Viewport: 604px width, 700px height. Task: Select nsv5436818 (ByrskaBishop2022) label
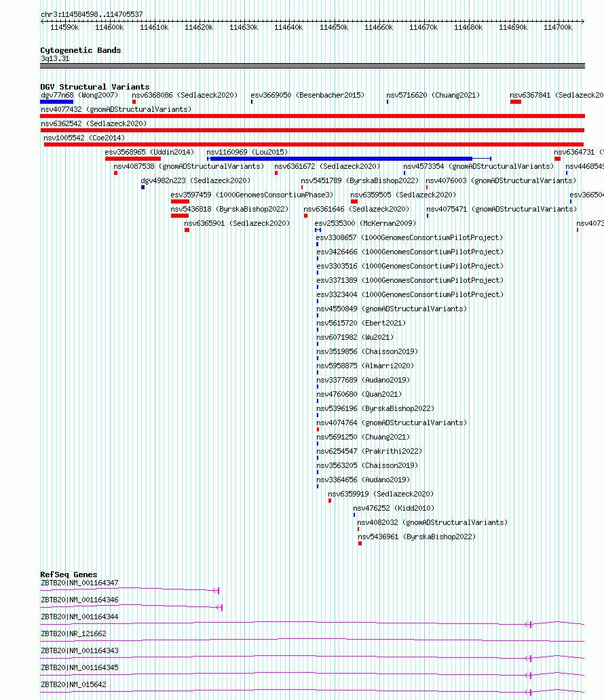coord(229,210)
